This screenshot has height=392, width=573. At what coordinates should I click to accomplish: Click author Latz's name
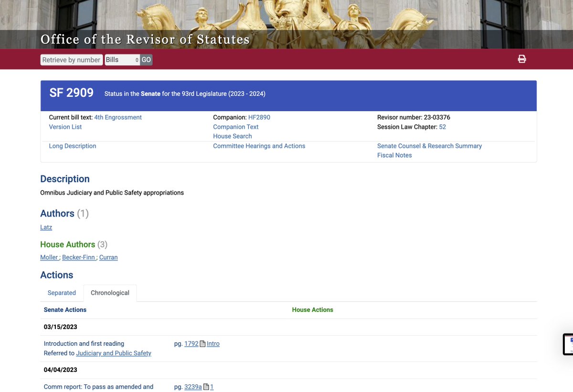[46, 227]
